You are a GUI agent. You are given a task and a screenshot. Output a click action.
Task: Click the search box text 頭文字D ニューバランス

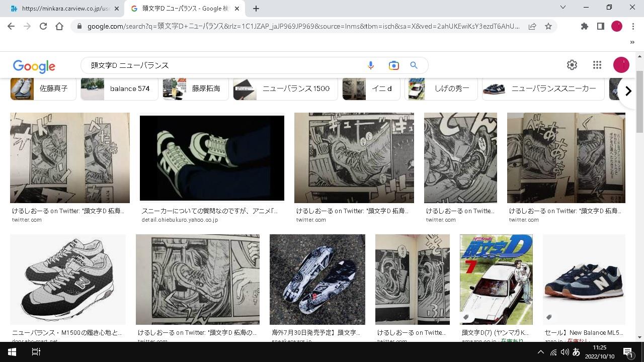click(x=129, y=65)
